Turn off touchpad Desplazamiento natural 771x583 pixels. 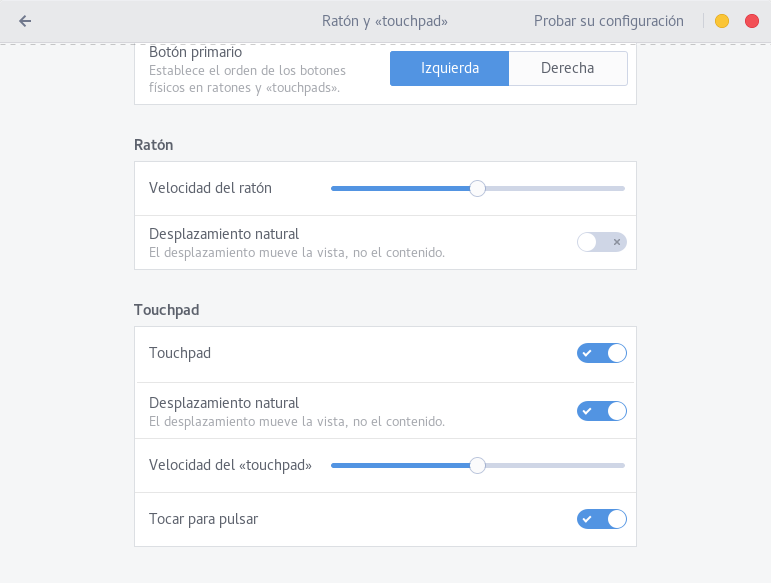click(601, 411)
